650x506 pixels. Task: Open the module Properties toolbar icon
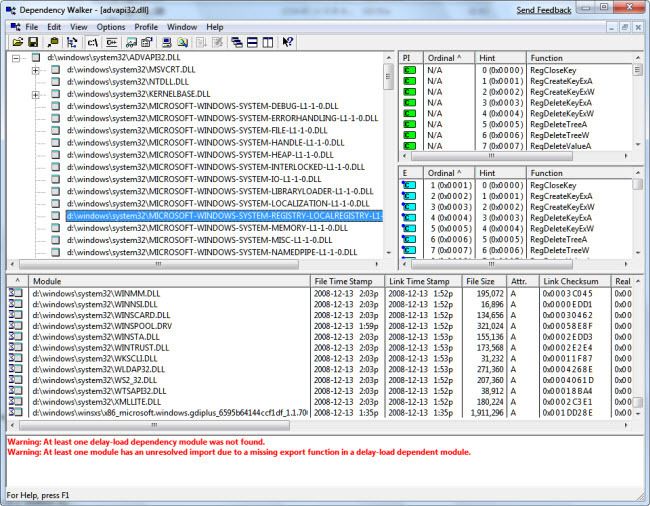[x=147, y=42]
